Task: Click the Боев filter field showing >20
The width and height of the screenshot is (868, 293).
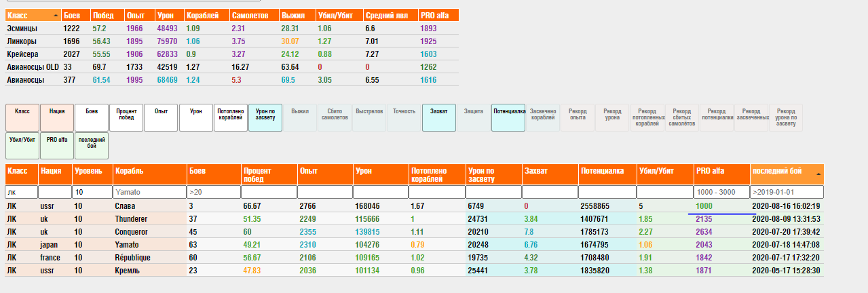Action: click(213, 192)
